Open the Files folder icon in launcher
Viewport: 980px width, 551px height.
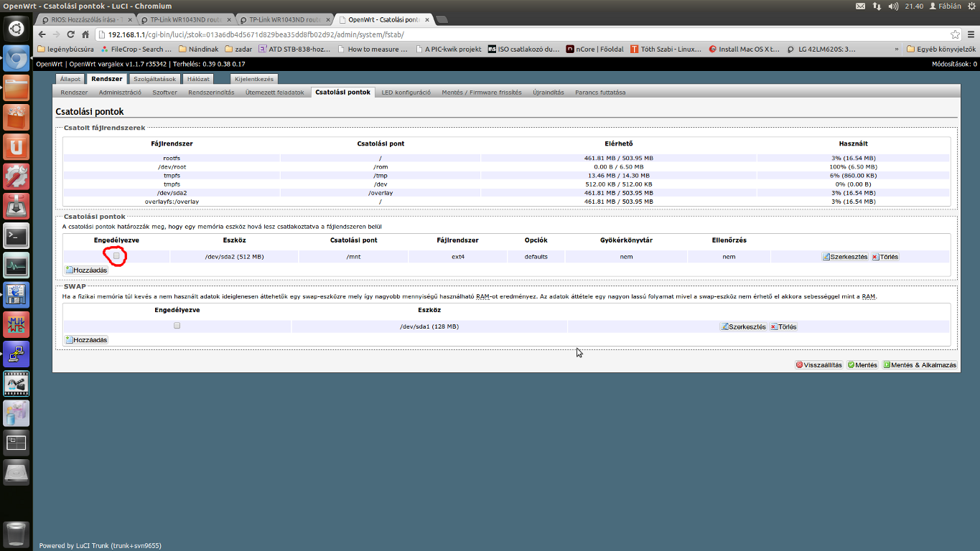coord(16,88)
